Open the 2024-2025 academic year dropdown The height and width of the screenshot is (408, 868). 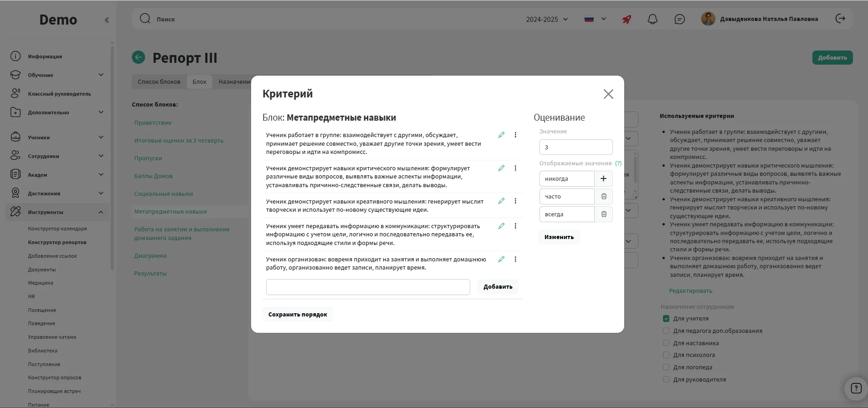(x=547, y=19)
